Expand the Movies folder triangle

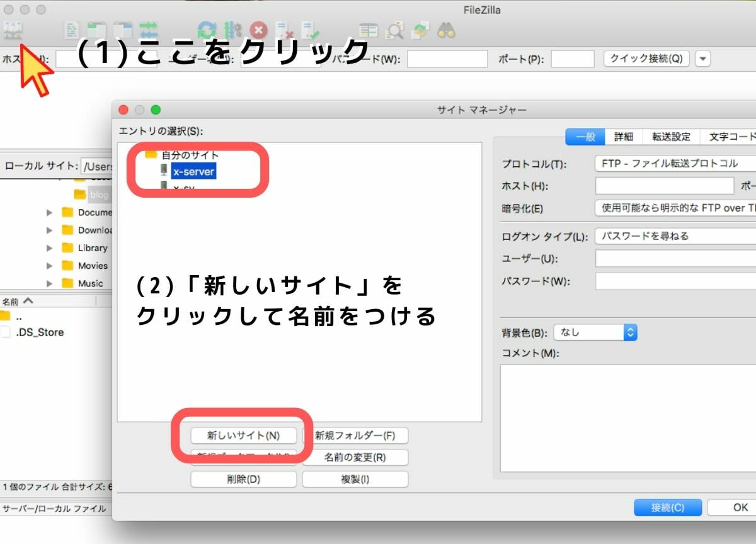tap(49, 266)
